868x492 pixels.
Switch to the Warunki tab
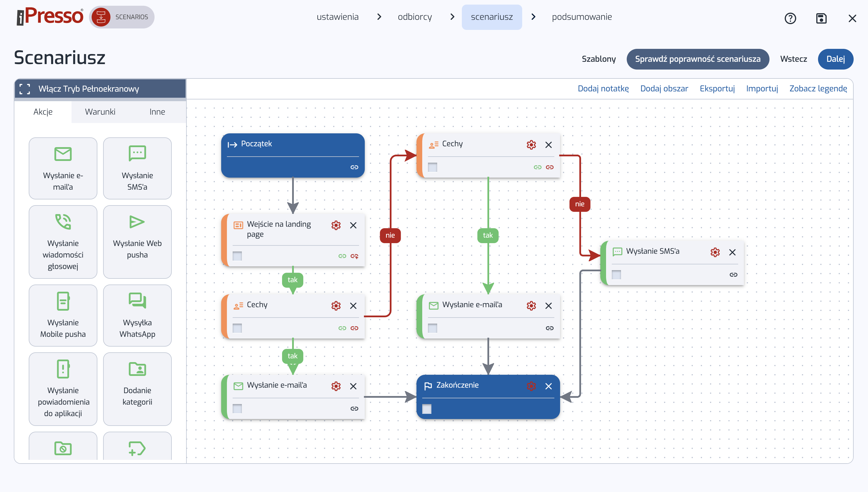(x=100, y=112)
